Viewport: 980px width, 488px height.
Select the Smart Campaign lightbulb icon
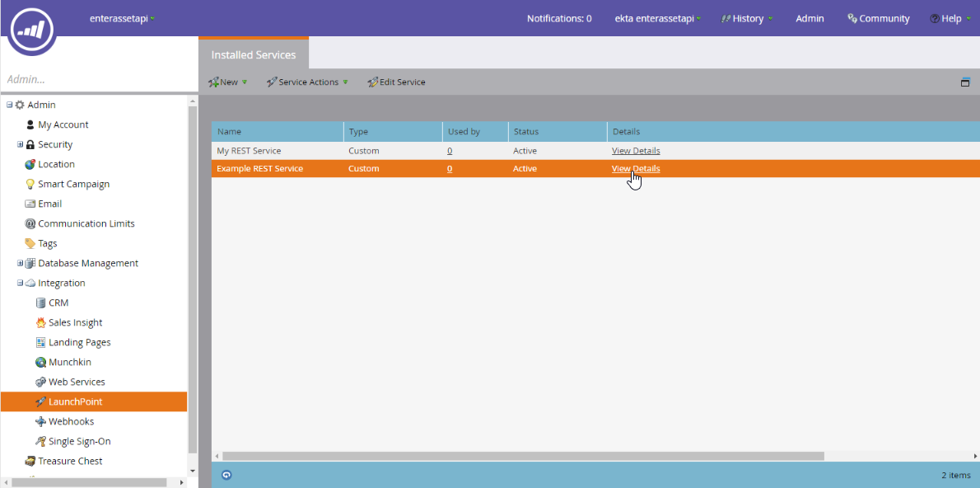pos(30,184)
